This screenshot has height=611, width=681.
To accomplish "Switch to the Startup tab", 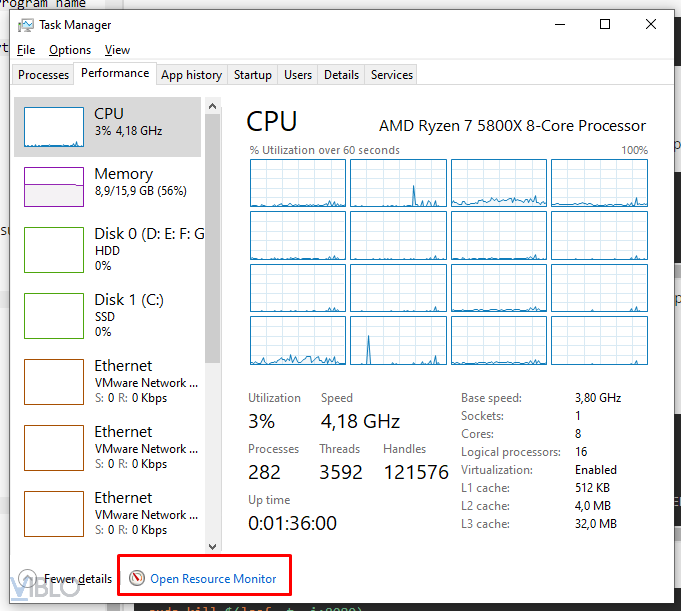I will 253,75.
